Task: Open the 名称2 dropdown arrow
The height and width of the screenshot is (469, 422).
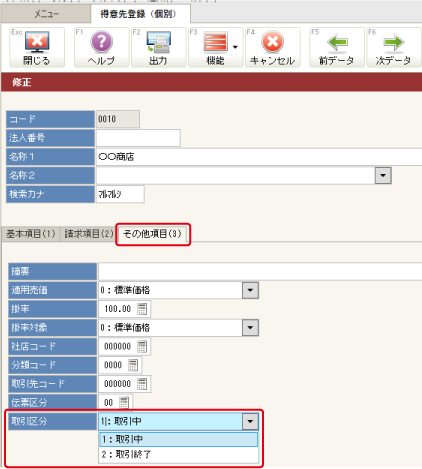Action: point(383,176)
